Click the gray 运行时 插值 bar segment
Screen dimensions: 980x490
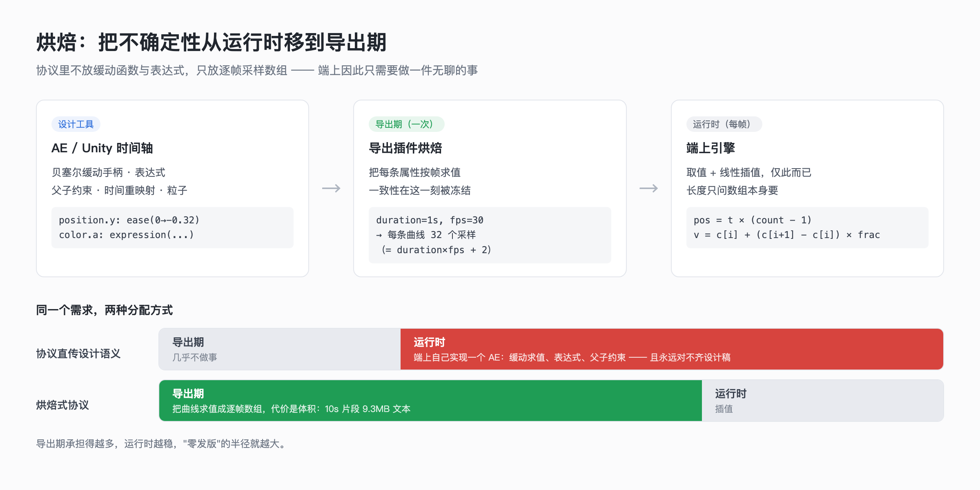pos(822,401)
